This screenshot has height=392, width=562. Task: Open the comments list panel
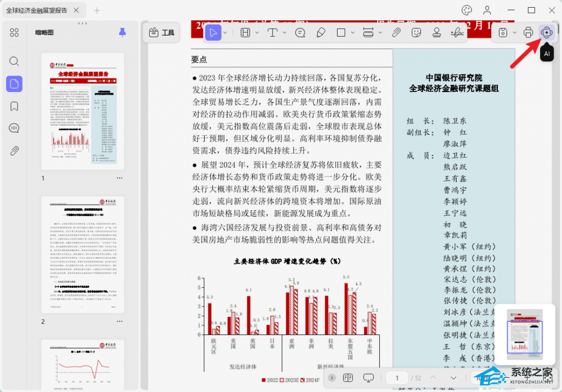[14, 128]
